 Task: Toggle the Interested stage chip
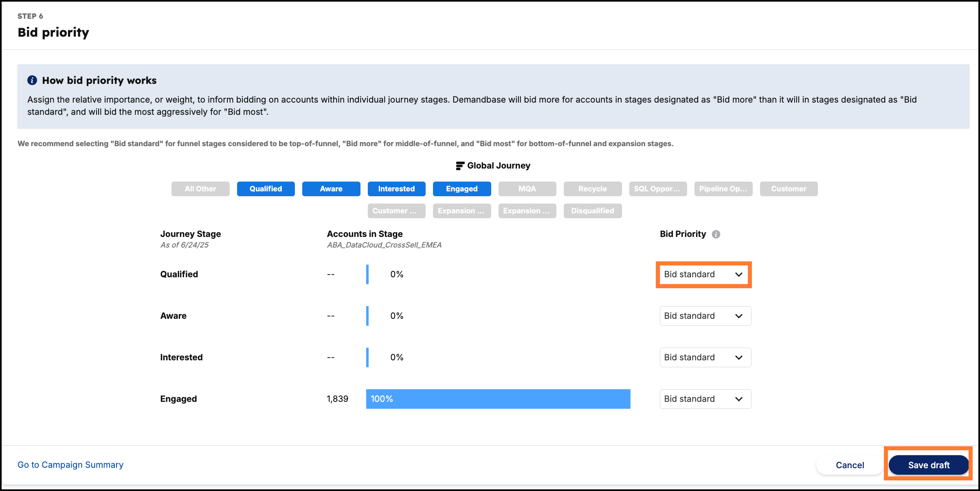tap(397, 189)
